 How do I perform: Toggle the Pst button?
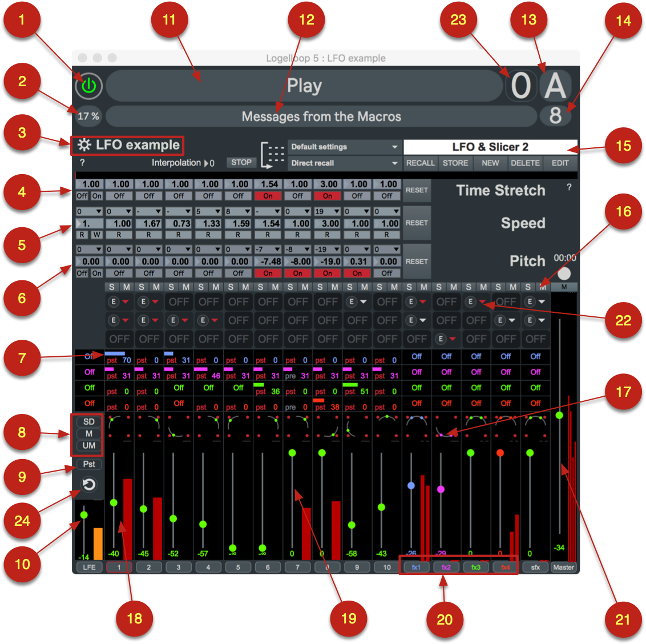pos(89,464)
